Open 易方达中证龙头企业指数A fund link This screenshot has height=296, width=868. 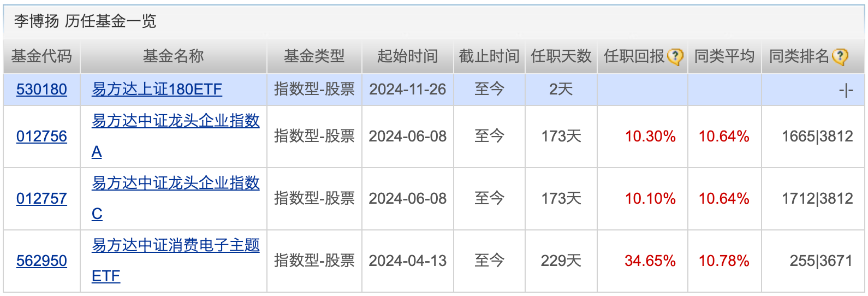[175, 137]
